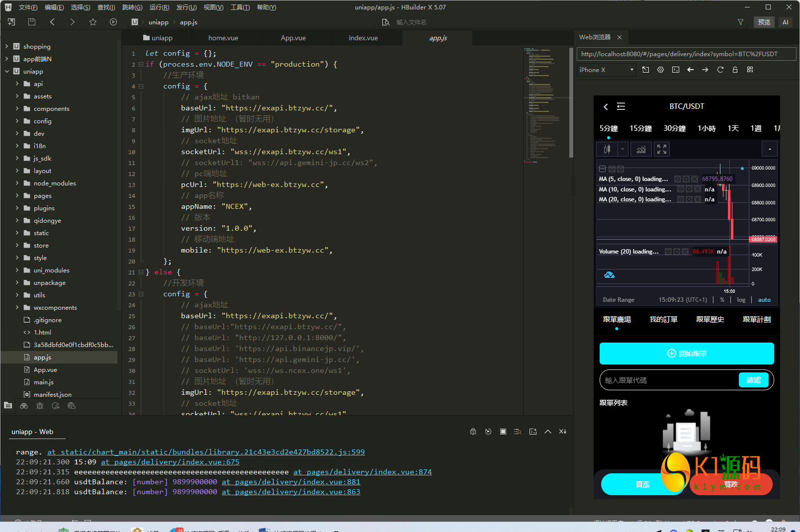This screenshot has height=532, width=800.
Task: Collapse chart toolbar with up triangle button
Action: coord(770,149)
